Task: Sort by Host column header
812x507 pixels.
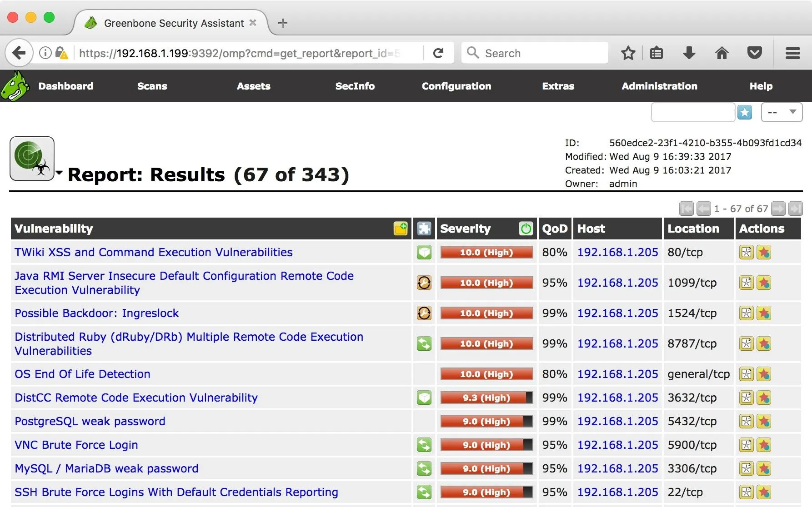Action: (x=591, y=229)
